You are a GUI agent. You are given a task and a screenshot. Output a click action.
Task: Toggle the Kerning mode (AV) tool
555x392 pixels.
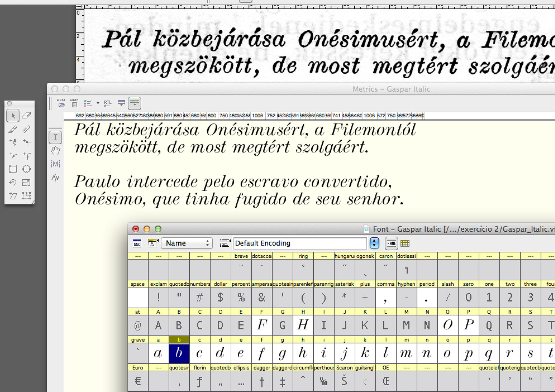[55, 177]
